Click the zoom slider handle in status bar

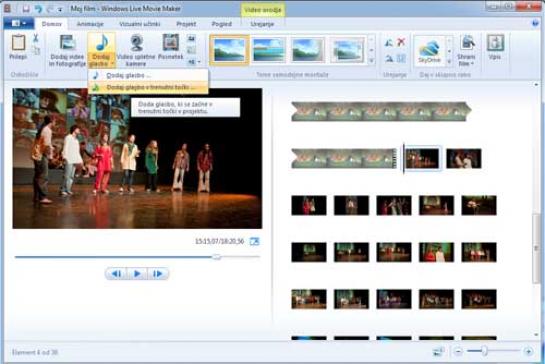click(x=484, y=351)
